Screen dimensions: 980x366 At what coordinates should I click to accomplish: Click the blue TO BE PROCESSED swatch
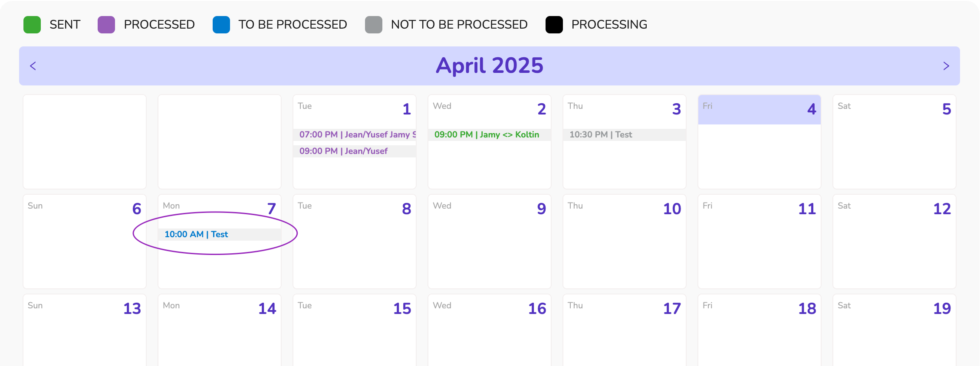(x=221, y=25)
